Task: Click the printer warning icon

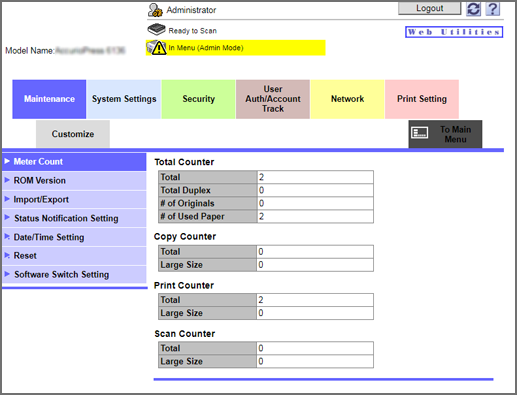Action: pyautogui.click(x=156, y=48)
